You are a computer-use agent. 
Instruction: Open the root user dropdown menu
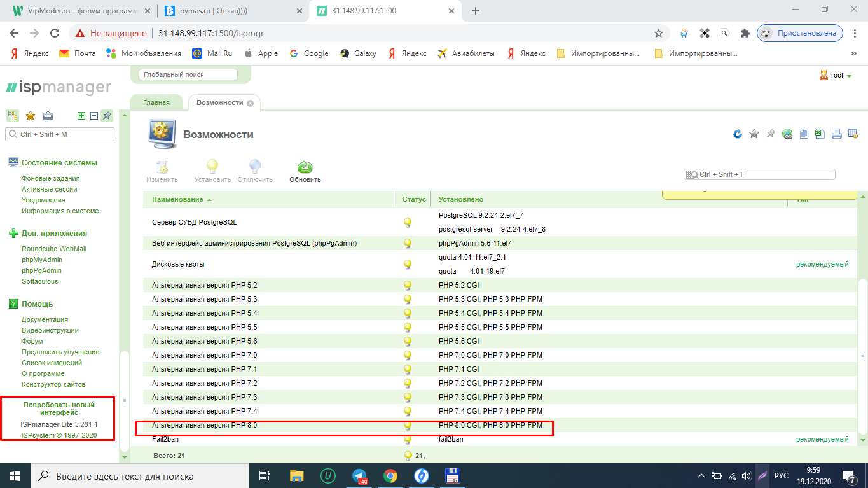(x=836, y=75)
